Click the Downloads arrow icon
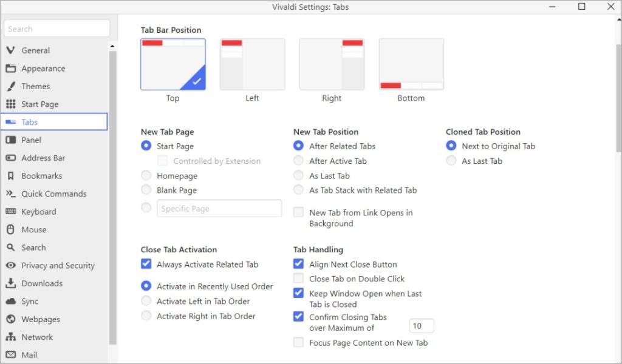The width and height of the screenshot is (622, 364). (x=11, y=283)
